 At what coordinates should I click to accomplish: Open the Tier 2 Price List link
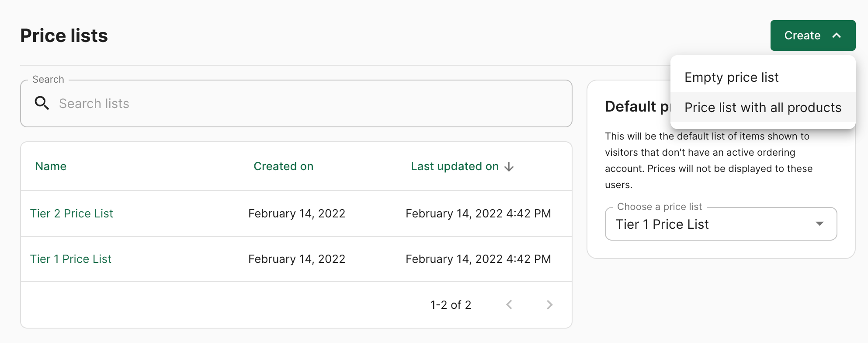[x=72, y=213]
